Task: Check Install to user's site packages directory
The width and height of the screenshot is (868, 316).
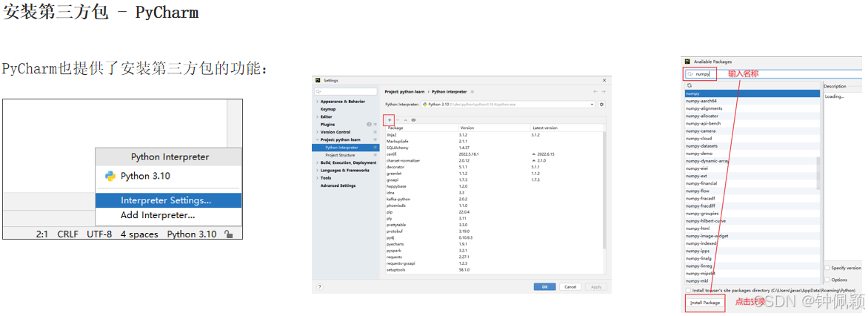Action: point(688,290)
